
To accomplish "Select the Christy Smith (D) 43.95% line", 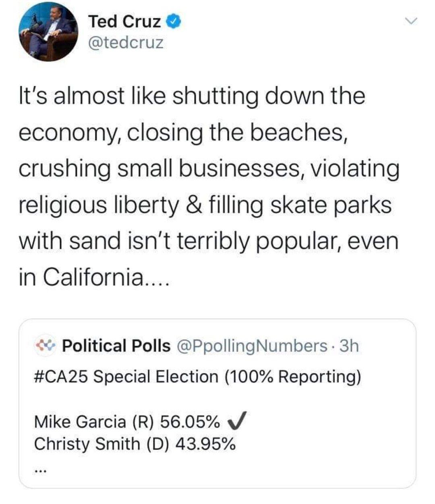I will (x=135, y=444).
